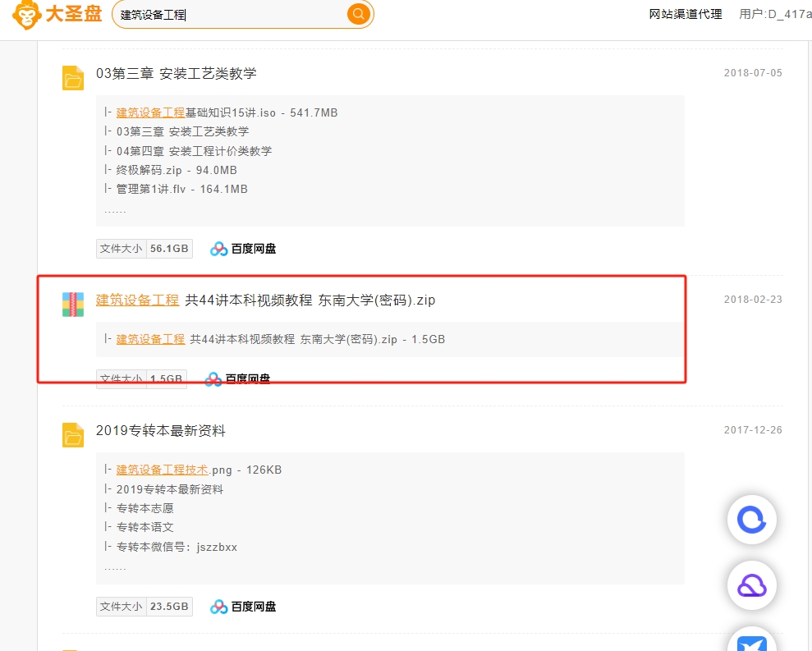Click folder icon beside 03第三章 安装工艺类教学
This screenshot has width=812, height=651.
[73, 78]
